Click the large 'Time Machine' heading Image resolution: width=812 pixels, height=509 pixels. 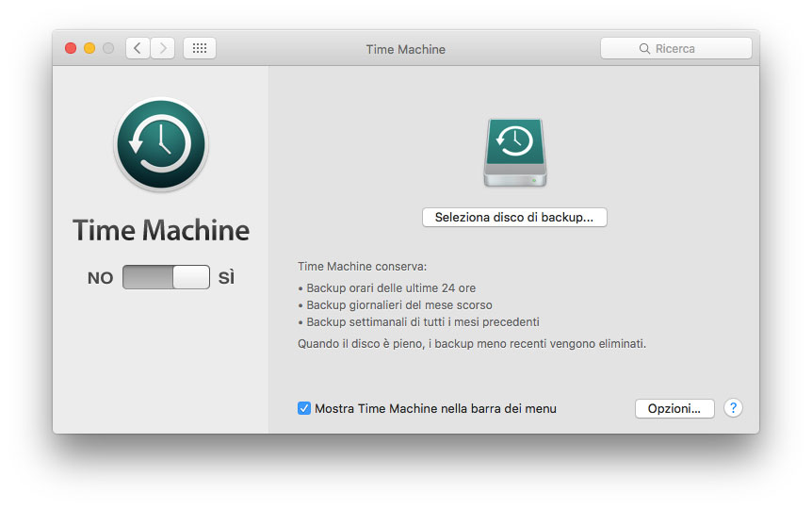tap(161, 230)
